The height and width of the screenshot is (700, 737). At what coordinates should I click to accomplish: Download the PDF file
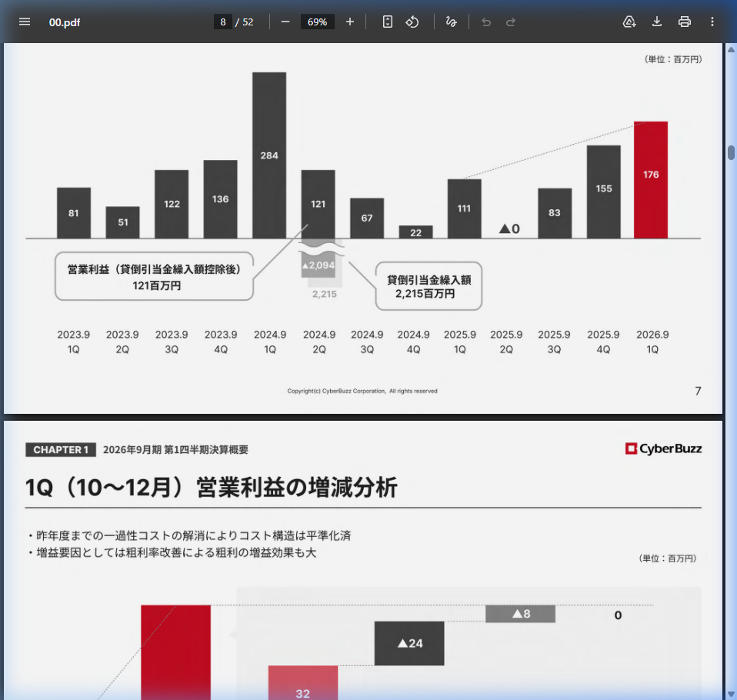coord(657,22)
